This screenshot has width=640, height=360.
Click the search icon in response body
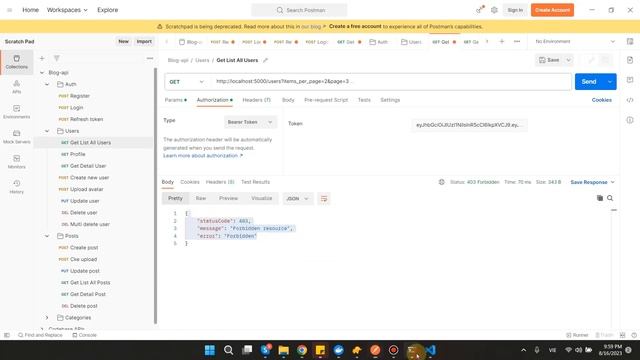coord(610,198)
